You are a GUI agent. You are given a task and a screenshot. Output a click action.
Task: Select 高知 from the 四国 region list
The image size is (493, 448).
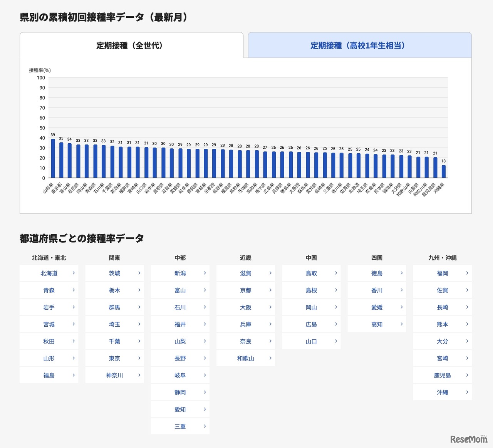click(377, 324)
